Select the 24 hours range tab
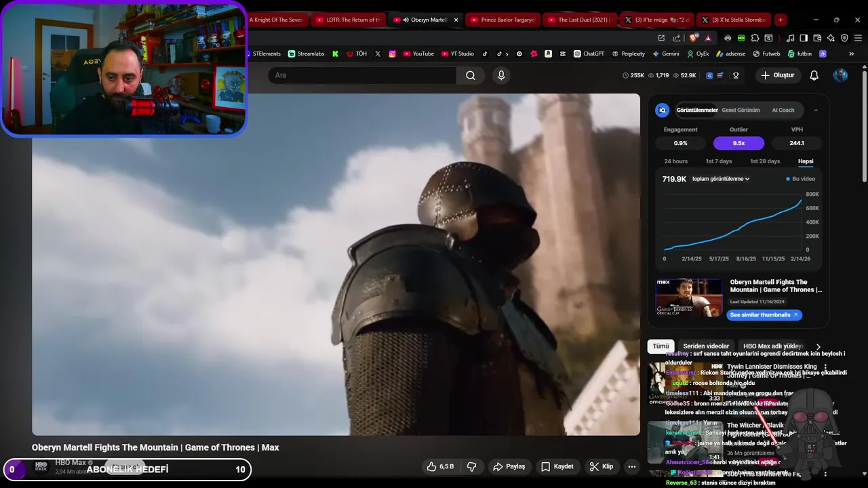The image size is (868, 488). click(675, 161)
